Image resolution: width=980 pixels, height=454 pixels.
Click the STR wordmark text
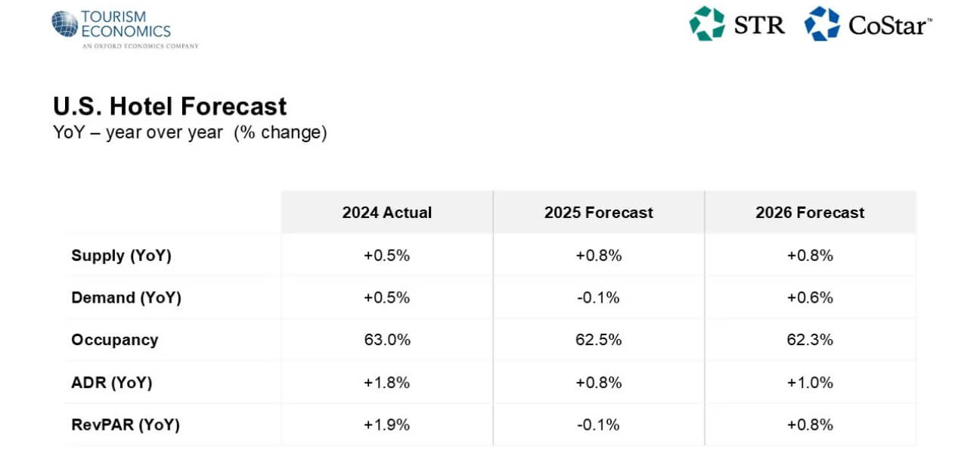coord(759,25)
